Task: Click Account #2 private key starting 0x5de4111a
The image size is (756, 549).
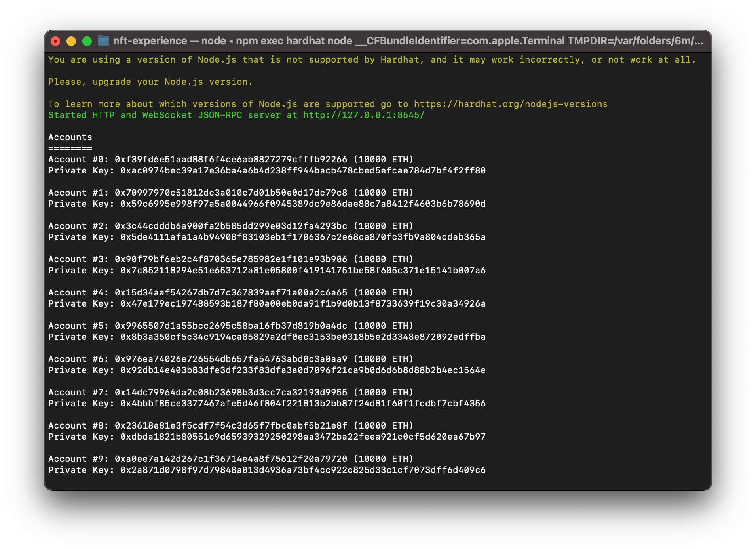Action: (303, 237)
